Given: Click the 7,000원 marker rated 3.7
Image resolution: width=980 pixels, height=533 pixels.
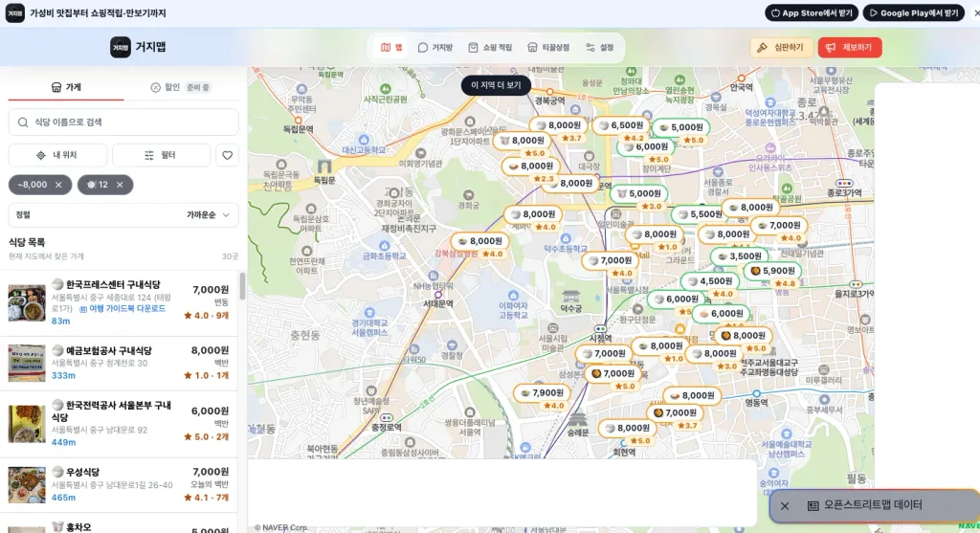Looking at the screenshot, I should coord(675,413).
